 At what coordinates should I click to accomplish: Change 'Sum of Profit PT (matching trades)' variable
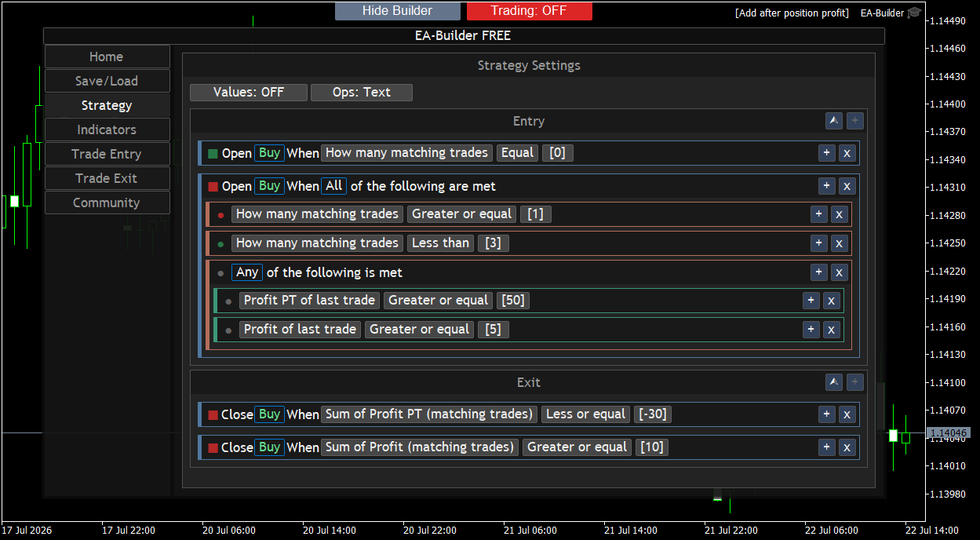tap(429, 414)
